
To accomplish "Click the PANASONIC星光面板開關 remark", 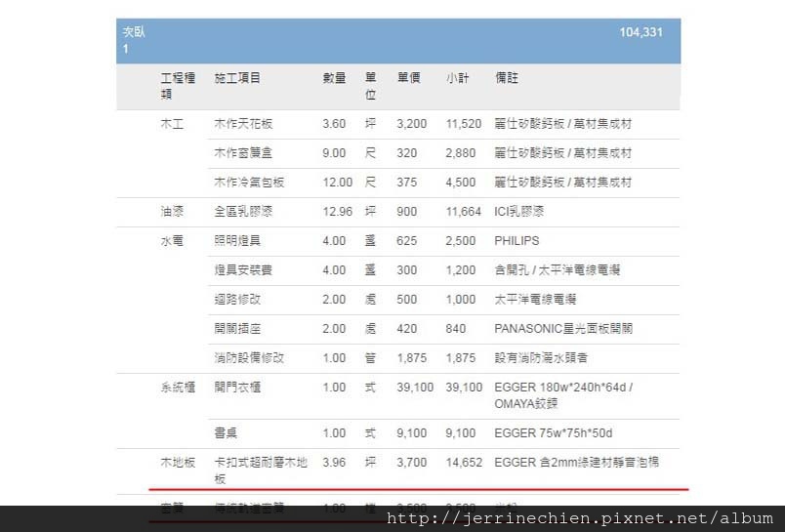I will coord(563,328).
